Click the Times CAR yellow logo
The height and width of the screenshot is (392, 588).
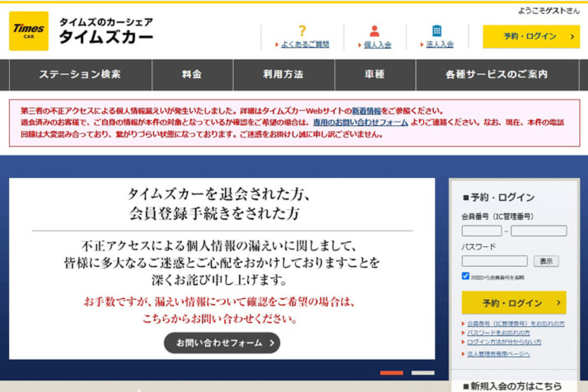pyautogui.click(x=29, y=30)
